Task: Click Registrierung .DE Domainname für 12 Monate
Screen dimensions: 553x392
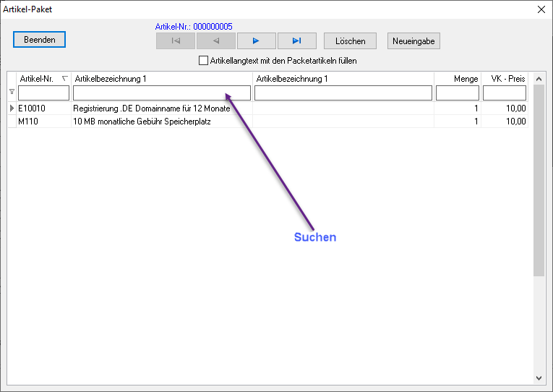Action: 152,108
